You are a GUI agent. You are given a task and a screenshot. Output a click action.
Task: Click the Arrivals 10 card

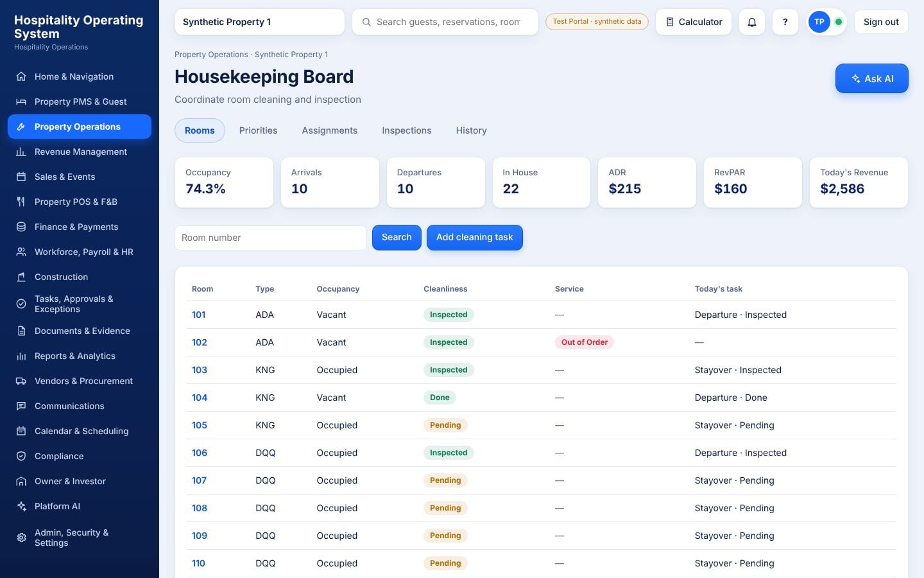[330, 182]
